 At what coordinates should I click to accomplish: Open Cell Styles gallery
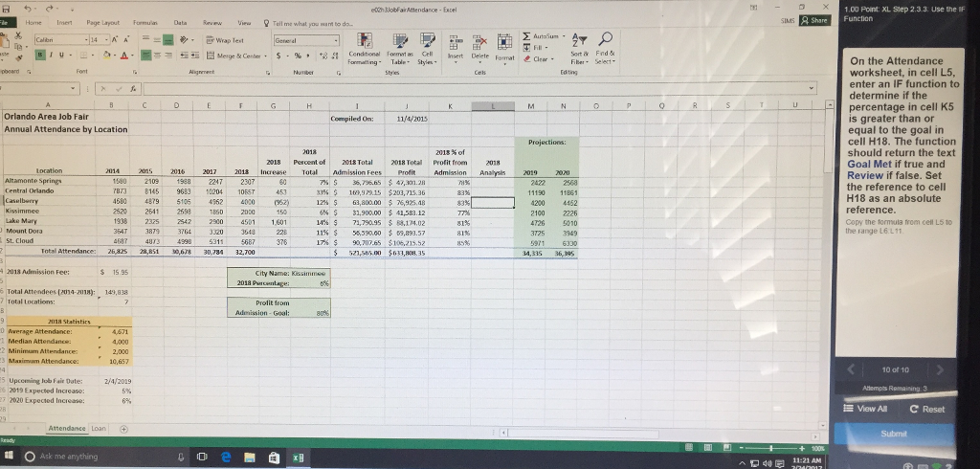(428, 49)
